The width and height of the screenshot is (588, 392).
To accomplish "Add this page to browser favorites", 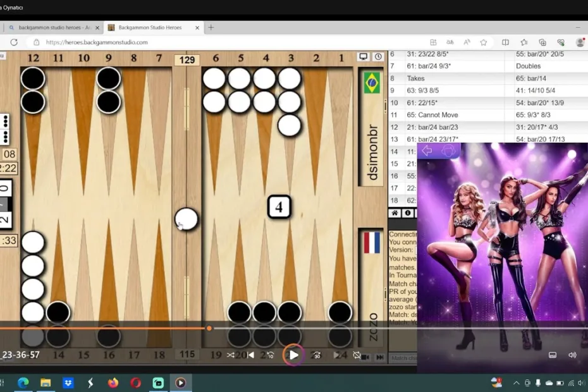I will pos(484,42).
